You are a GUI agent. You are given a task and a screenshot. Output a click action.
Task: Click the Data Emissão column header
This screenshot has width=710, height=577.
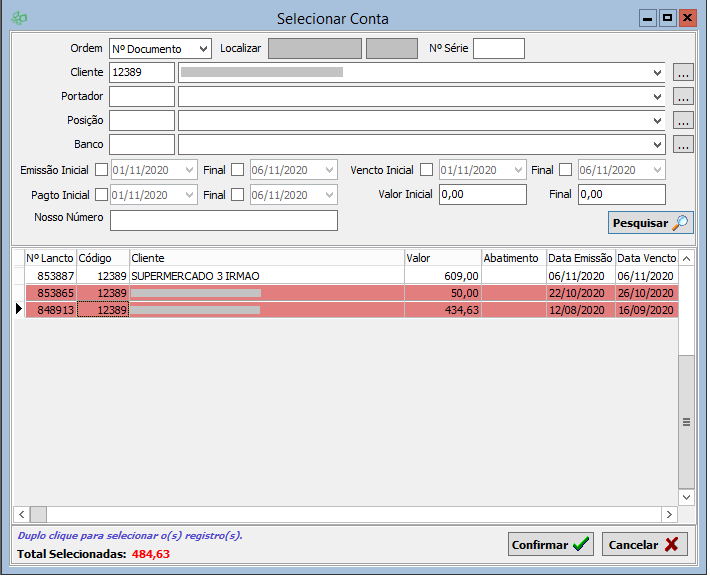coord(580,258)
